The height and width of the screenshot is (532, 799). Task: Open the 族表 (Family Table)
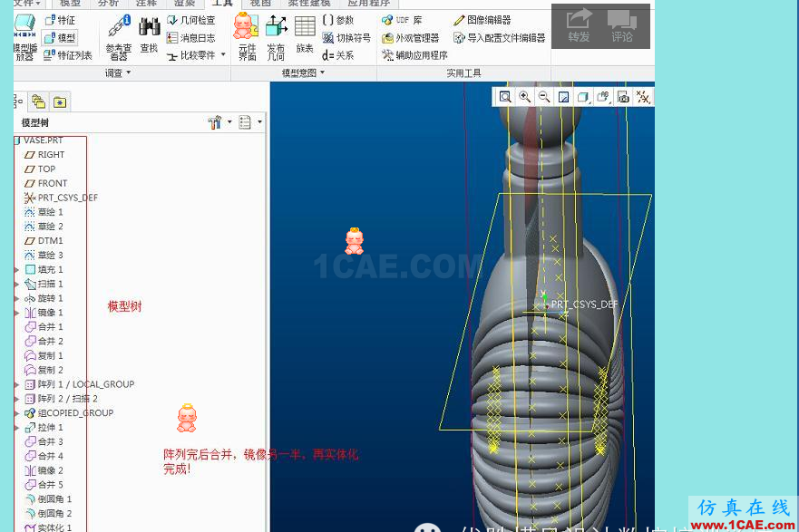(305, 34)
